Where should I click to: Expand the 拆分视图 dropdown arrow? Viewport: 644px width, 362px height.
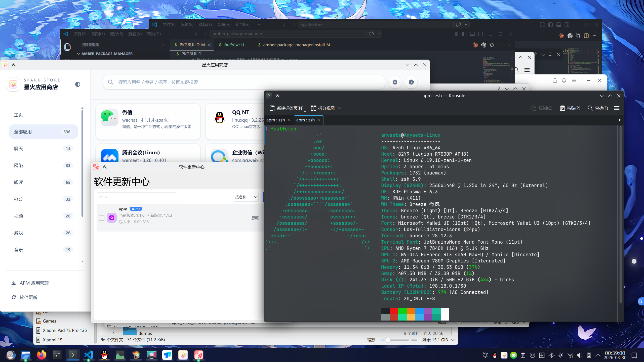[340, 108]
